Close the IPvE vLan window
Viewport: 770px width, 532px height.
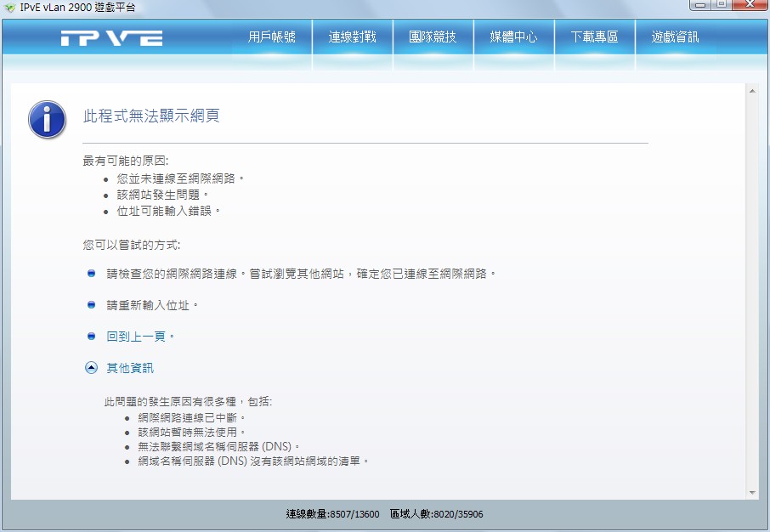click(x=749, y=5)
